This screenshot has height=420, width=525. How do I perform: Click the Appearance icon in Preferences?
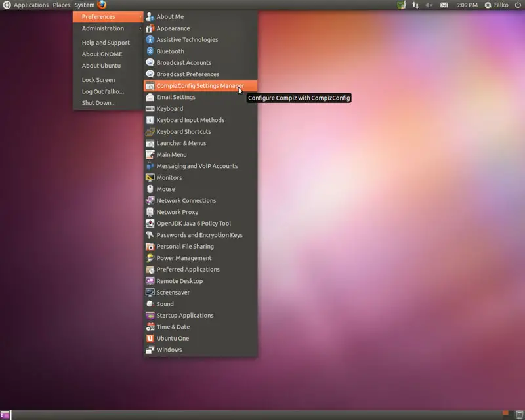coord(150,28)
